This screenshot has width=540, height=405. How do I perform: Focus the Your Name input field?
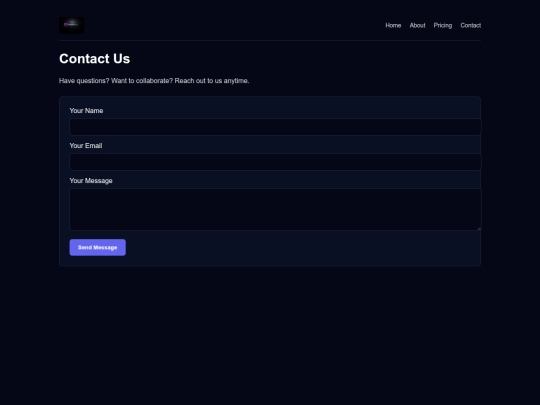point(275,127)
